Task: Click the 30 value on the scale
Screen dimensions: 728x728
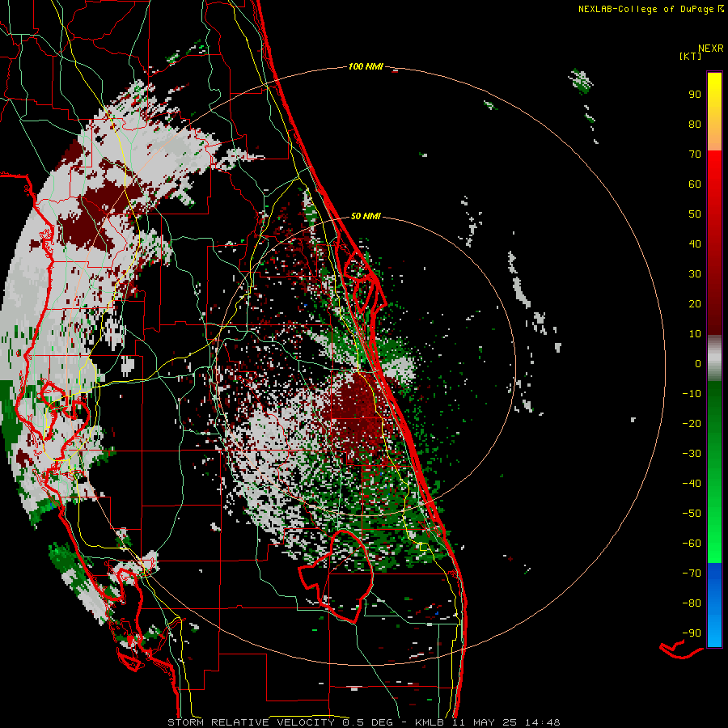Action: 695,274
